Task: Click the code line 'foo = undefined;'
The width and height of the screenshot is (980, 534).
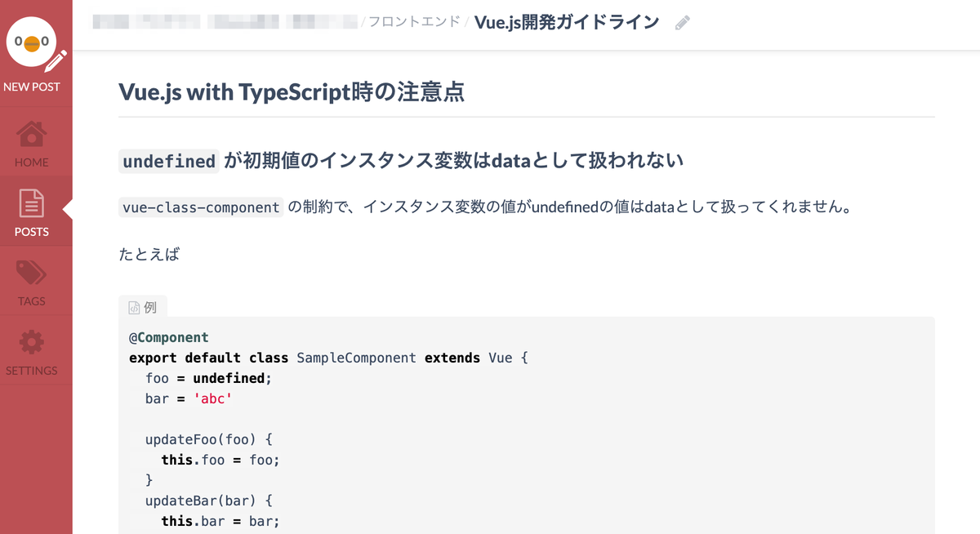Action: pos(208,378)
